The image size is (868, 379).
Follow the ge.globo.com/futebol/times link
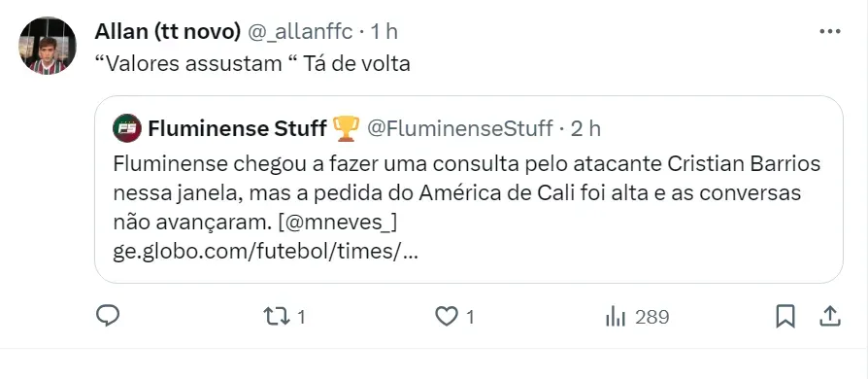(265, 252)
